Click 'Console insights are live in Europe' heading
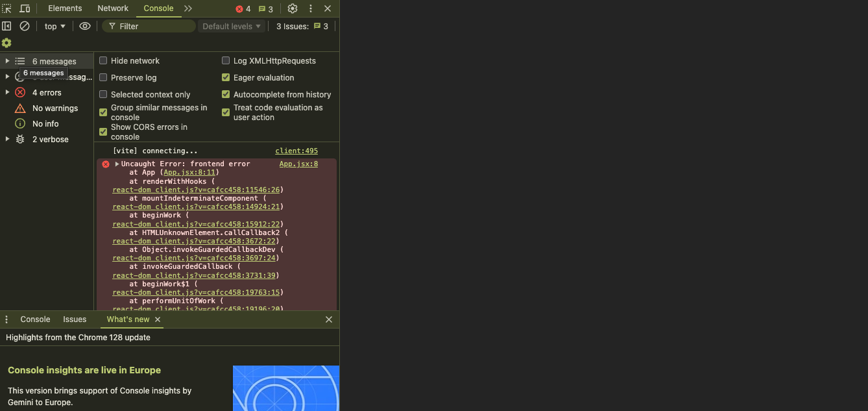868x411 pixels. pyautogui.click(x=84, y=370)
